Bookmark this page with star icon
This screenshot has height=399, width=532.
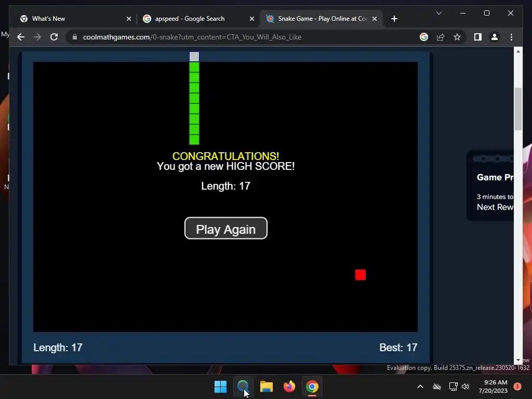(457, 37)
